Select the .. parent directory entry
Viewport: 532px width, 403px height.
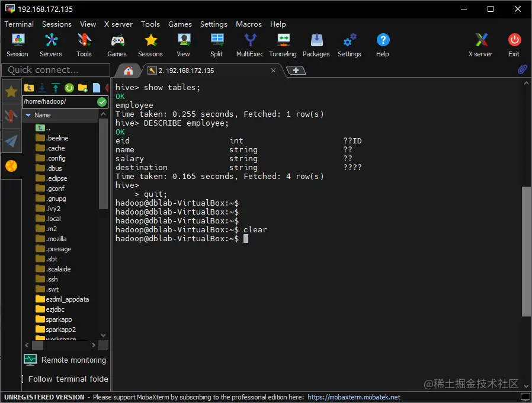43,128
